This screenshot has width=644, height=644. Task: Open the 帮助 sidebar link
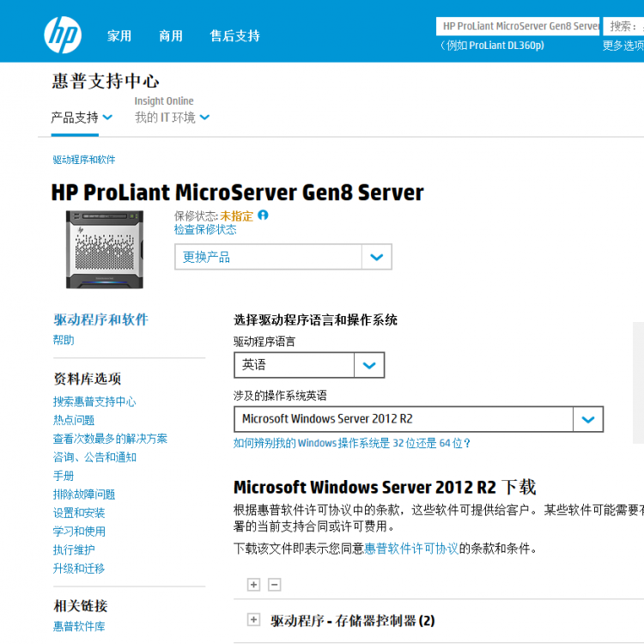64,340
